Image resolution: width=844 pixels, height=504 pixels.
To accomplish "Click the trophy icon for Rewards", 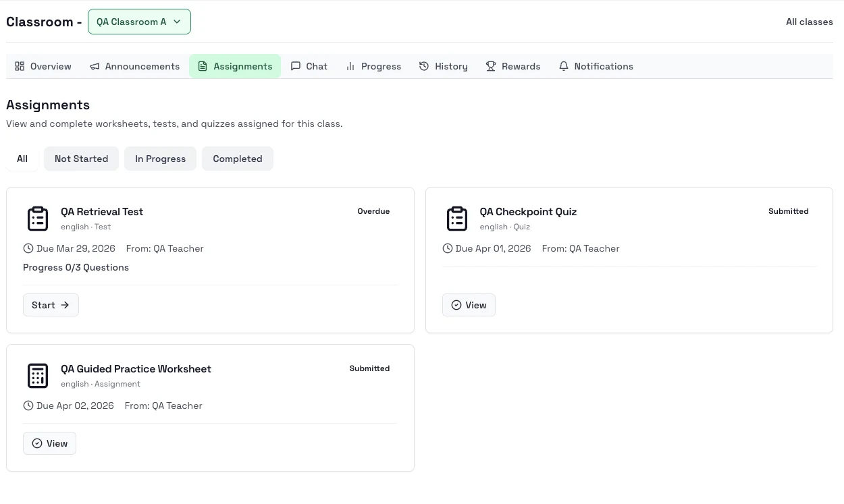I will pyautogui.click(x=491, y=66).
